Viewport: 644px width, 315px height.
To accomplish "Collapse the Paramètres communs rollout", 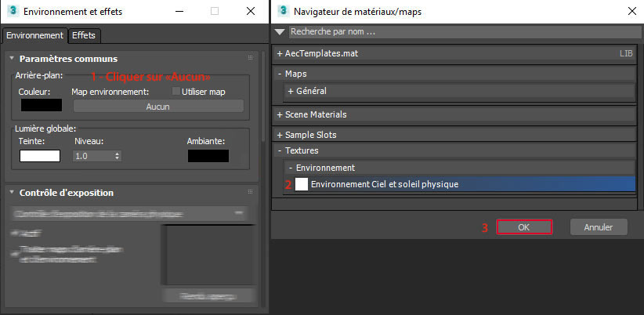I will click(12, 59).
